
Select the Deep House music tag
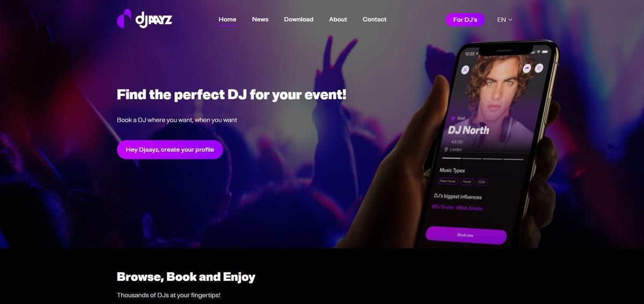(448, 181)
